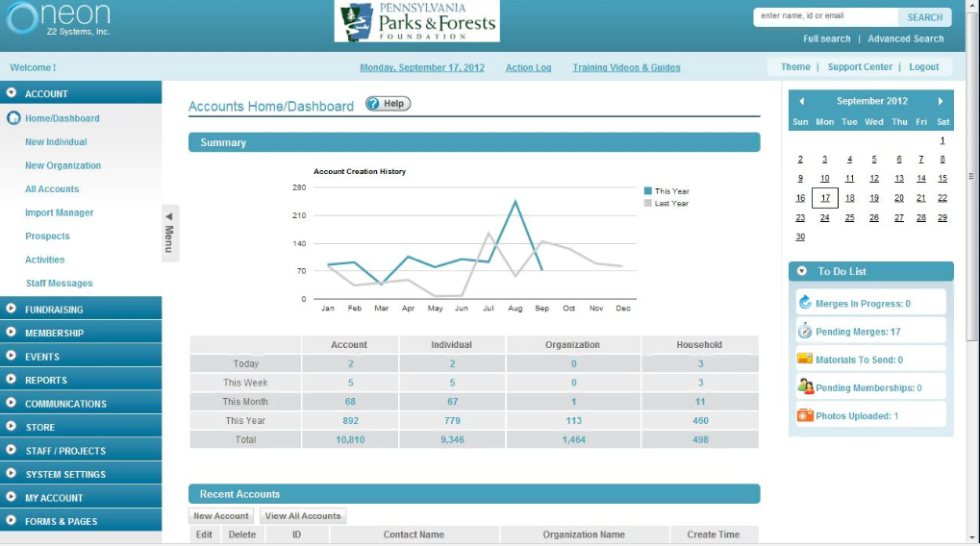The width and height of the screenshot is (980, 546).
Task: Click Total Household value 498
Action: (700, 440)
